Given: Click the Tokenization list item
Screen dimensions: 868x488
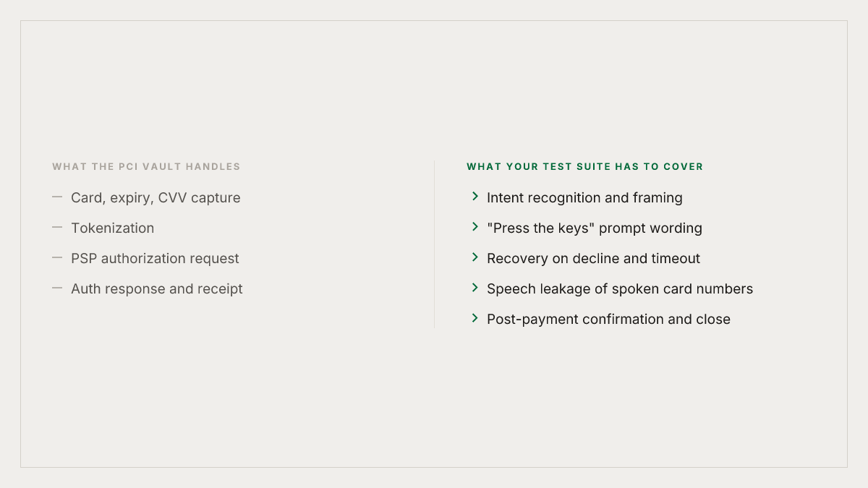Looking at the screenshot, I should point(112,228).
